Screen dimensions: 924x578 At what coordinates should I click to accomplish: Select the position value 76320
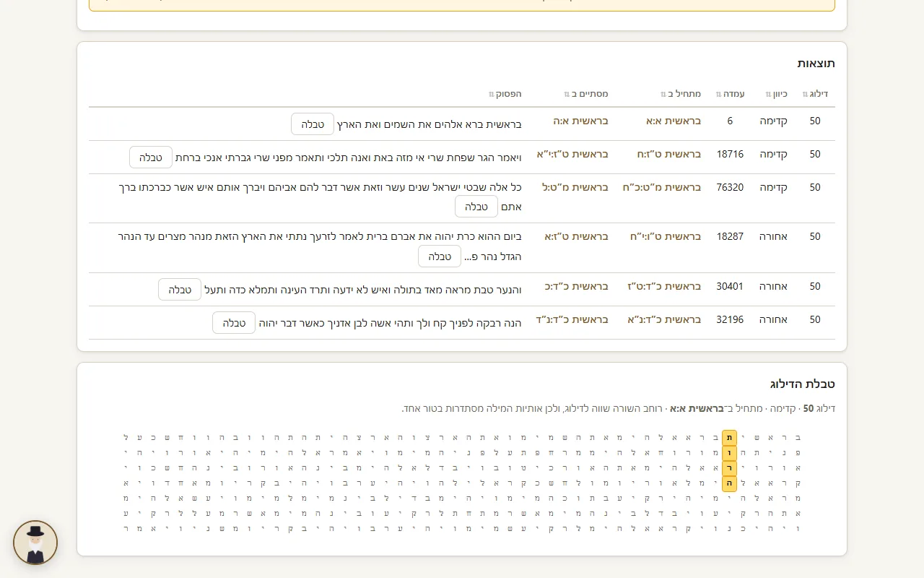(x=730, y=188)
